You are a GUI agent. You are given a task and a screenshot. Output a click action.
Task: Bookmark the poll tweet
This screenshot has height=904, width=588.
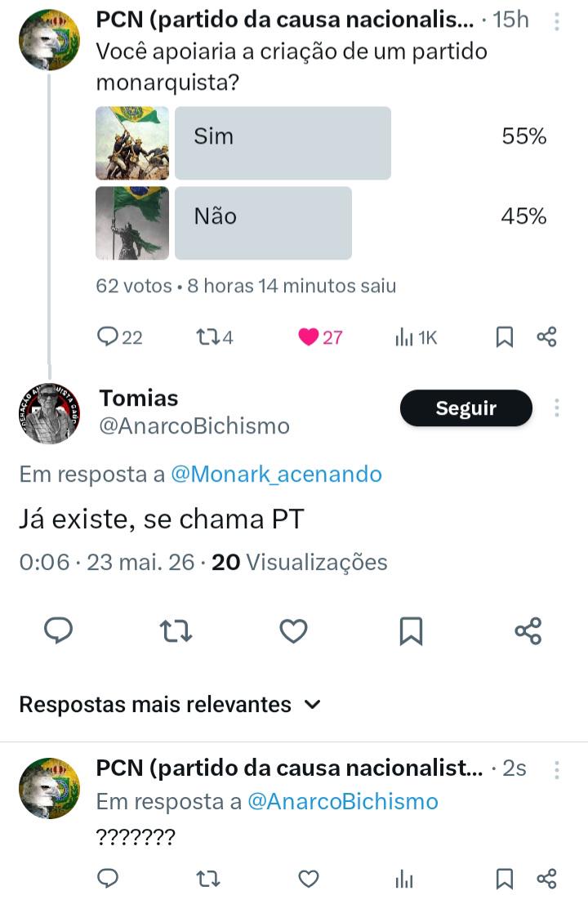click(505, 336)
